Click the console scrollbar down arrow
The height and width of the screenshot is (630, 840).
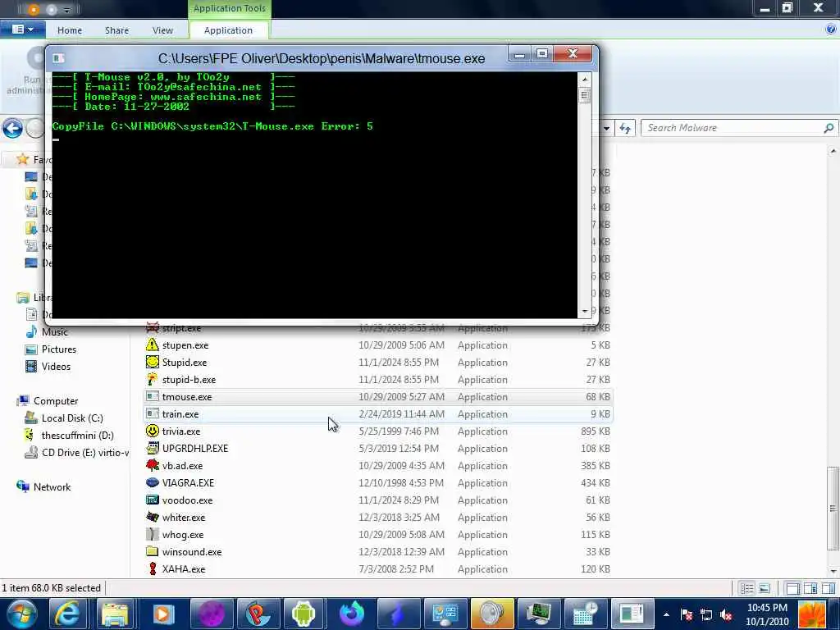(x=584, y=311)
